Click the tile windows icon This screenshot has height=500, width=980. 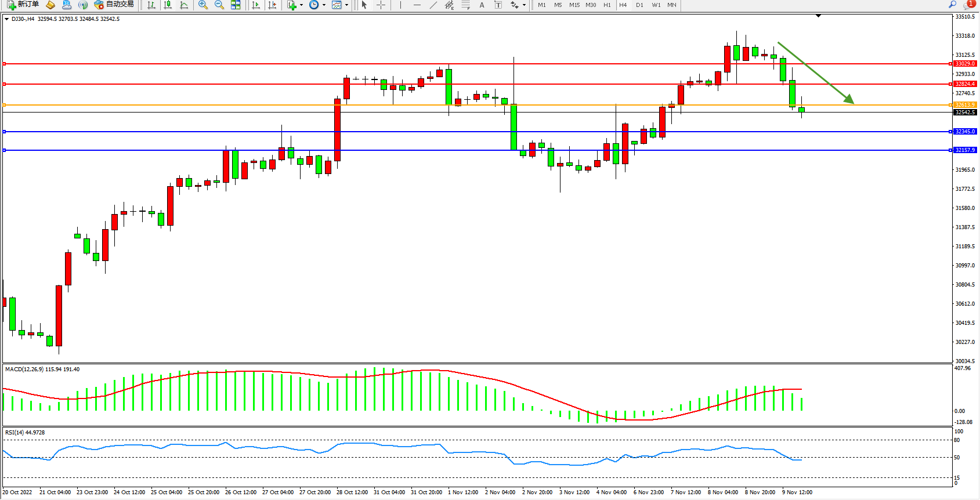pyautogui.click(x=236, y=5)
